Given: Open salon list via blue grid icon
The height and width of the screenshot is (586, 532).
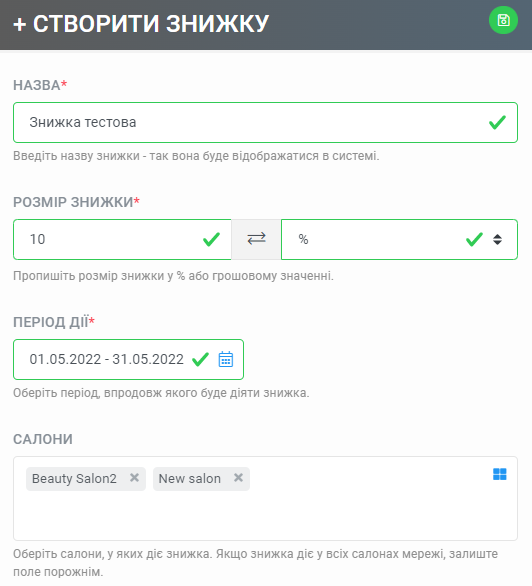Looking at the screenshot, I should pos(499,474).
